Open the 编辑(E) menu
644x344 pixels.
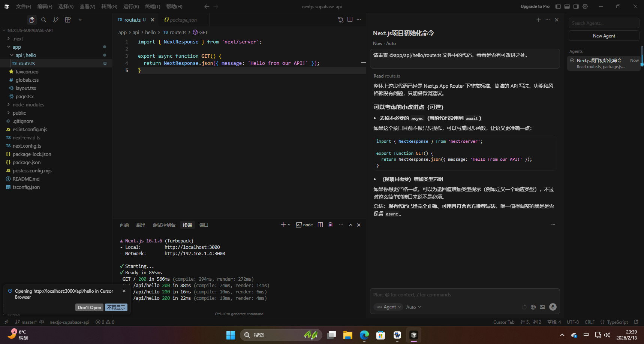coord(45,6)
